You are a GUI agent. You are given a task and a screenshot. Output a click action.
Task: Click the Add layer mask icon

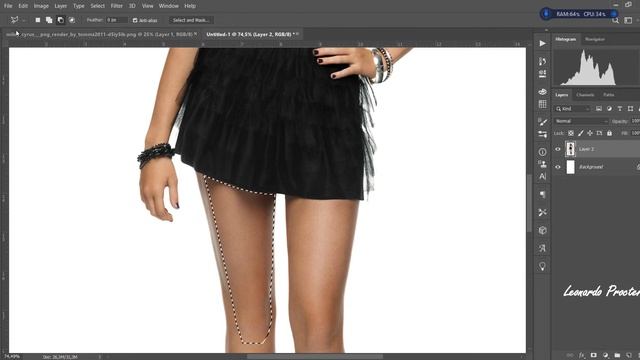tap(593, 356)
